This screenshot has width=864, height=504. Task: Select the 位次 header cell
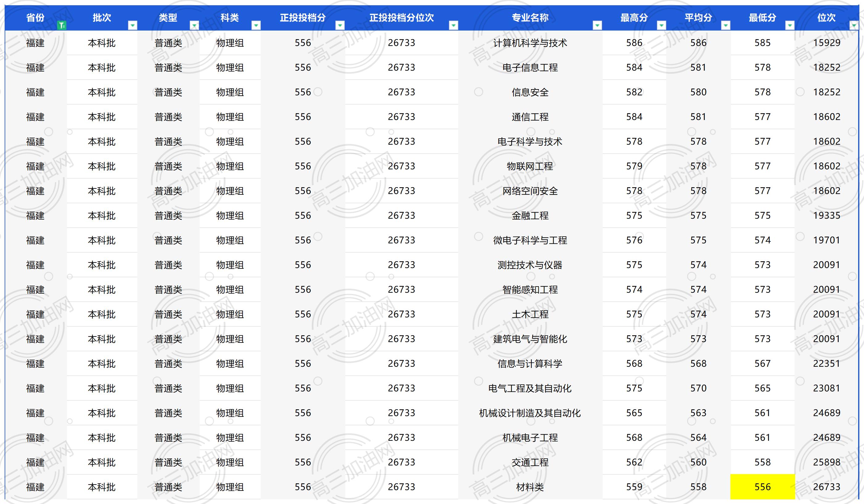click(x=826, y=18)
